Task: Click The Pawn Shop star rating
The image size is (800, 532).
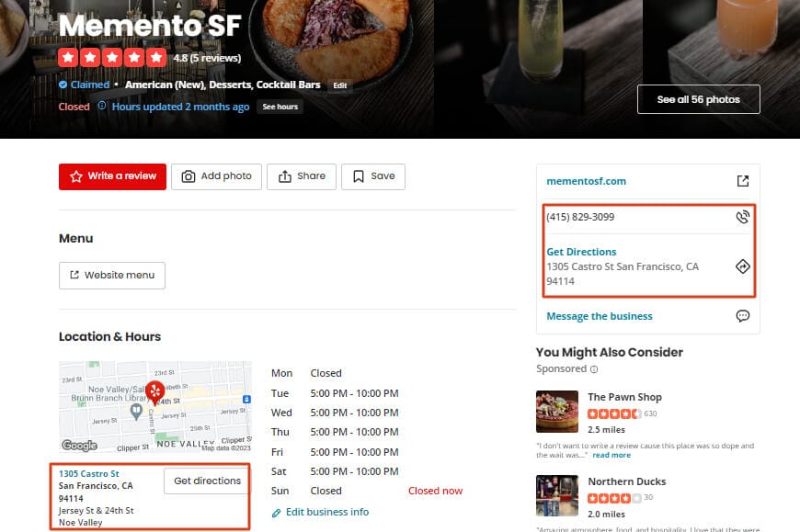Action: coord(614,413)
